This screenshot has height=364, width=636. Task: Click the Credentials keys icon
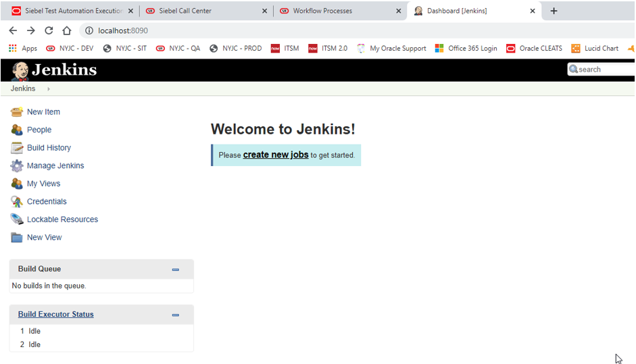pyautogui.click(x=17, y=201)
